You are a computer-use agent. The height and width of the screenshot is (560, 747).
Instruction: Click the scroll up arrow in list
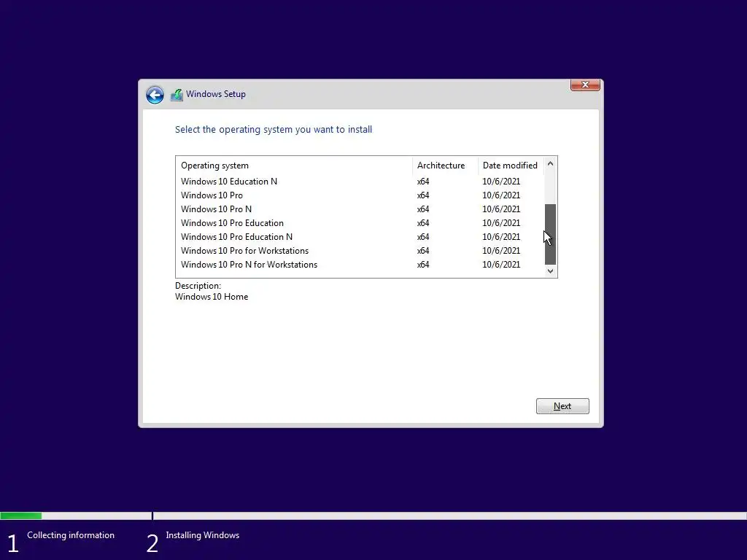(550, 163)
